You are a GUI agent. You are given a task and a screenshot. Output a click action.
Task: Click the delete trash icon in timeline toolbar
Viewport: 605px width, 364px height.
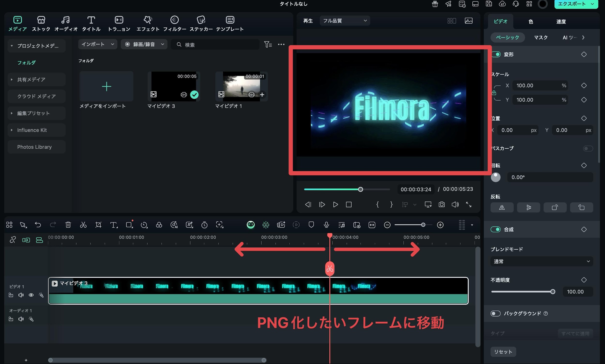click(x=68, y=225)
